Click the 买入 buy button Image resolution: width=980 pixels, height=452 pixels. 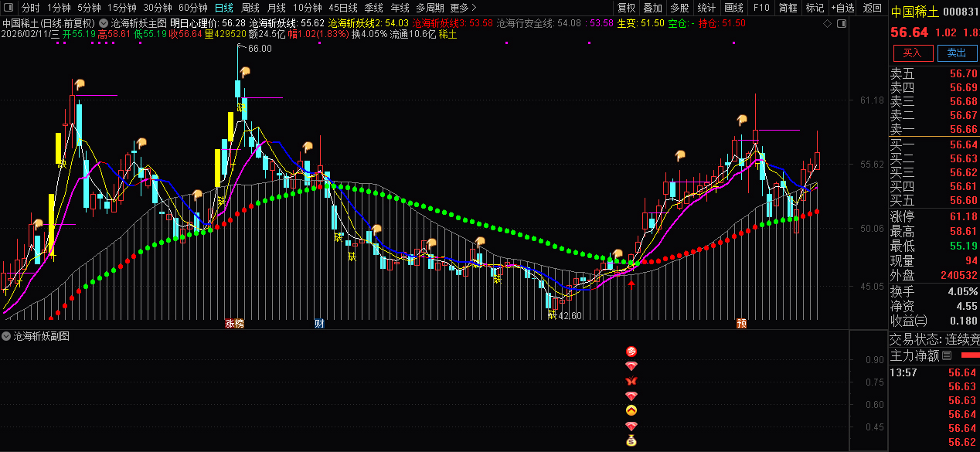pos(913,53)
